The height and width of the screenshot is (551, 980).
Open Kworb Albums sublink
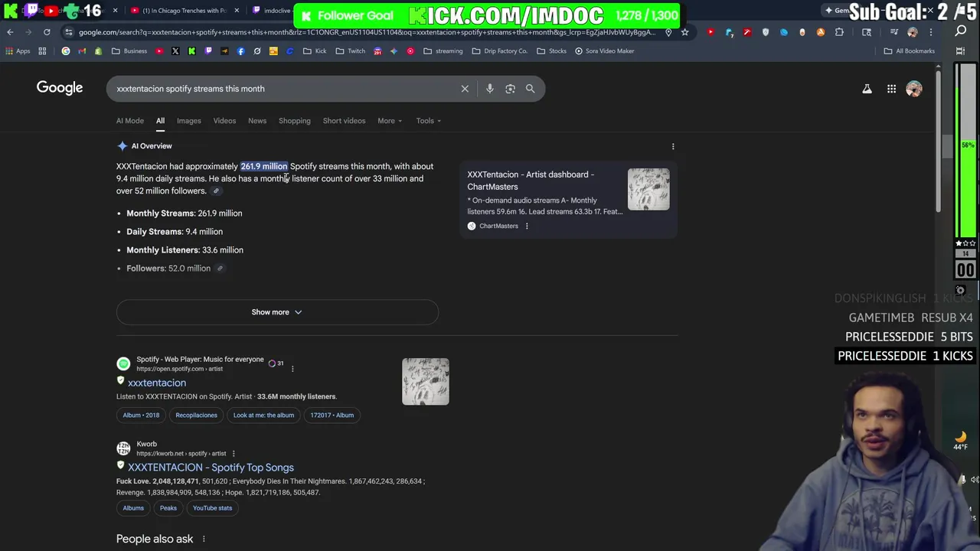(133, 508)
